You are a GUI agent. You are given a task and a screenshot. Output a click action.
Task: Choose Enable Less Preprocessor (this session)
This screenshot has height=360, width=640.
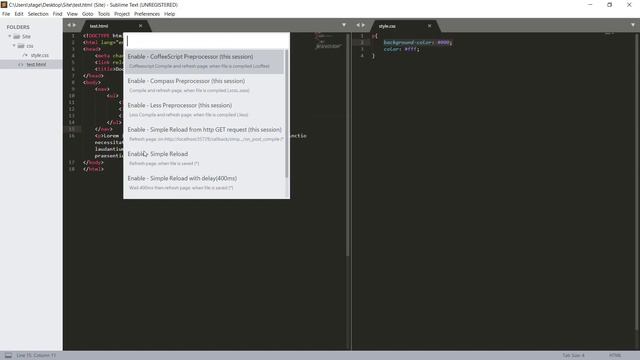pos(204,110)
